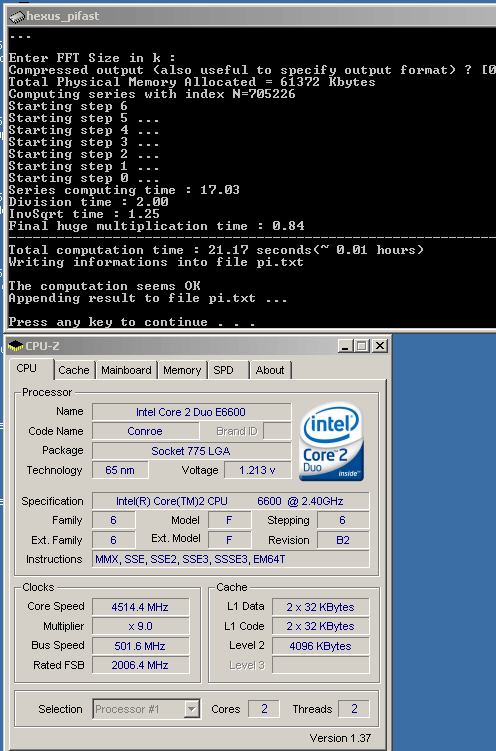The height and width of the screenshot is (751, 496).
Task: Click the L1 Code cache value
Action: [x=321, y=626]
